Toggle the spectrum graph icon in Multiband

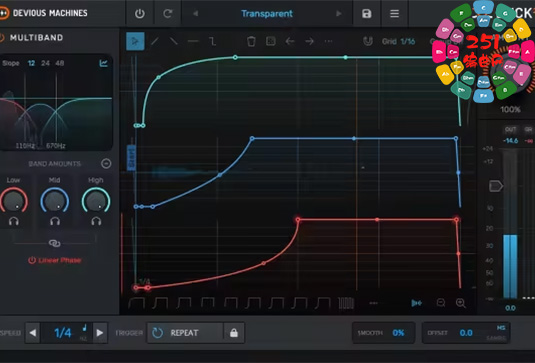click(x=103, y=63)
